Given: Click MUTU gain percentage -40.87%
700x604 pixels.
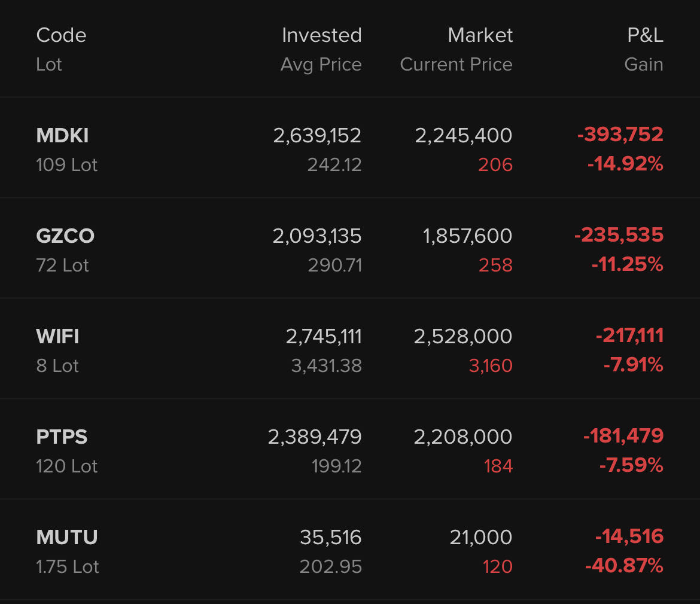Looking at the screenshot, I should click(x=624, y=566).
